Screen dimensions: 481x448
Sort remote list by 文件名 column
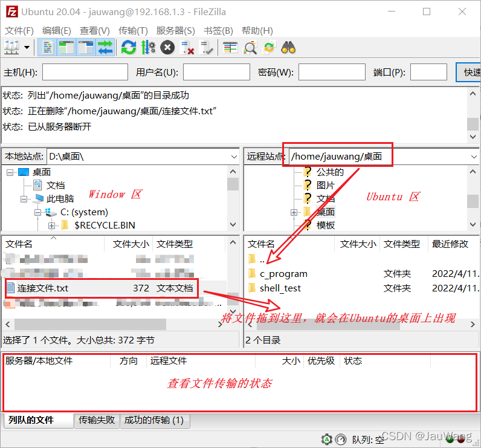click(261, 244)
